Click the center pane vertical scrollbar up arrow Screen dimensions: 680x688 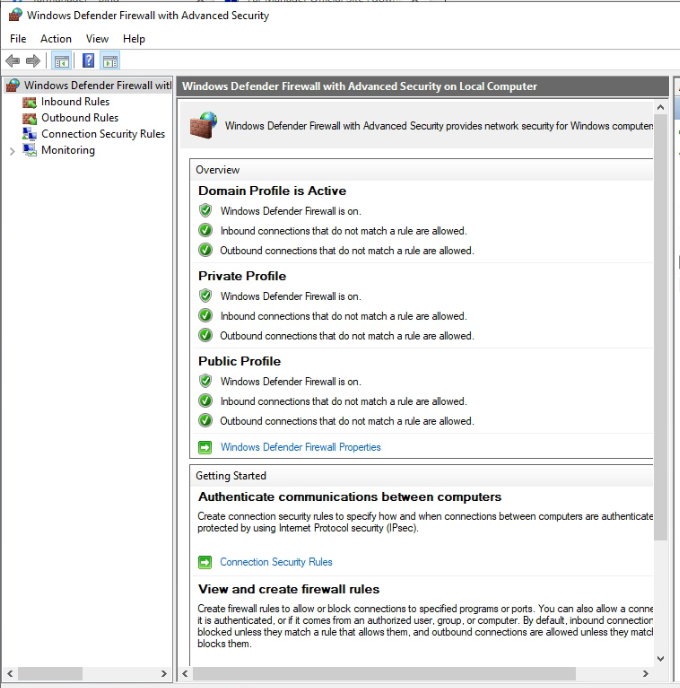pos(660,108)
